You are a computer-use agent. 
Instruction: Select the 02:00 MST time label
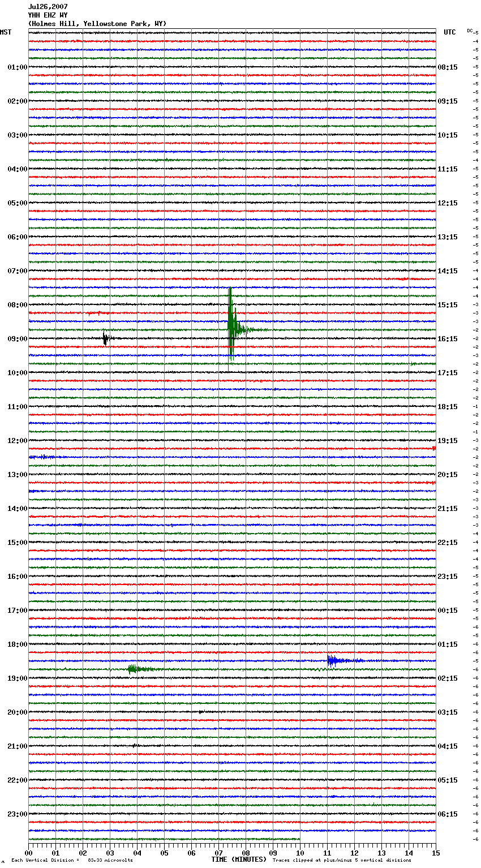pos(18,101)
